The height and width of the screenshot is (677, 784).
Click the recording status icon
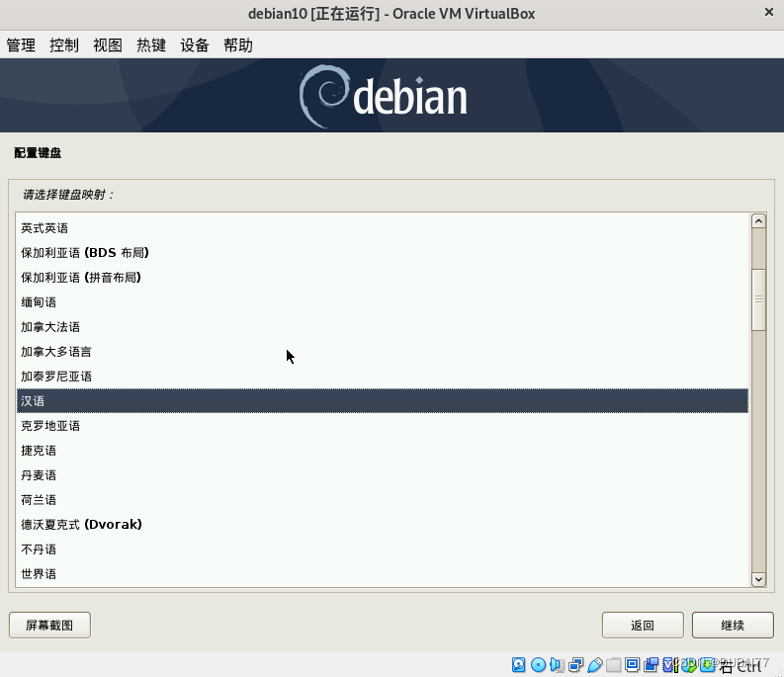point(651,664)
